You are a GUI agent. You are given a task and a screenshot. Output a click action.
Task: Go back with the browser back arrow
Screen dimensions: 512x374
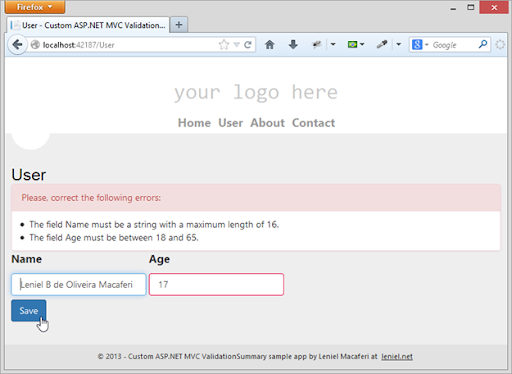(17, 45)
